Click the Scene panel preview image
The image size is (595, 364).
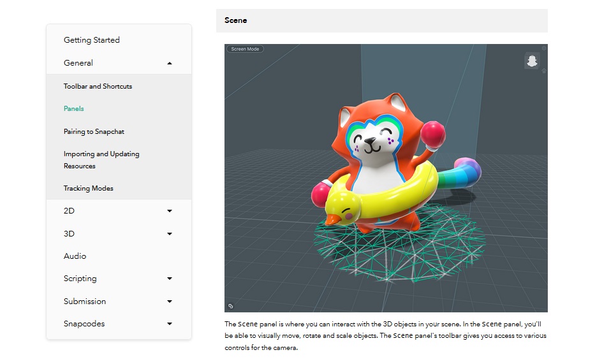tap(386, 178)
